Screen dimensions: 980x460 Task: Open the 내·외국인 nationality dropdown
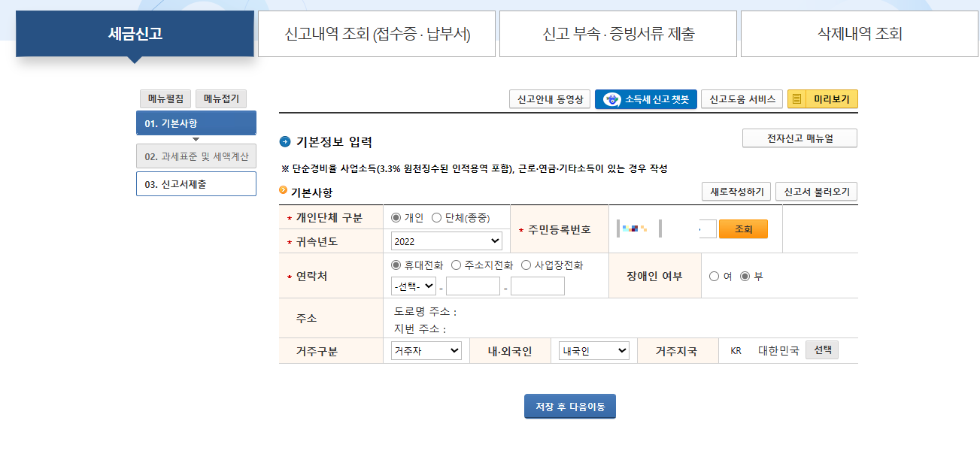(x=593, y=350)
